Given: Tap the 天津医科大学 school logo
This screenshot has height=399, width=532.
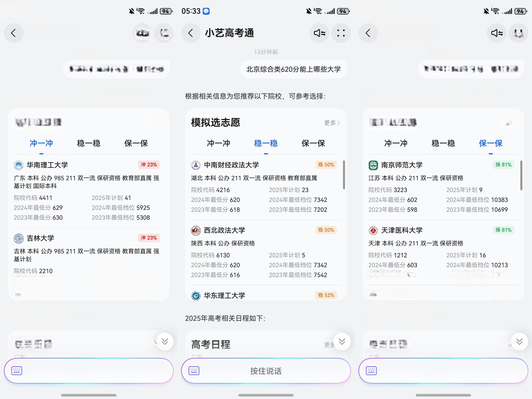Looking at the screenshot, I should click(373, 230).
